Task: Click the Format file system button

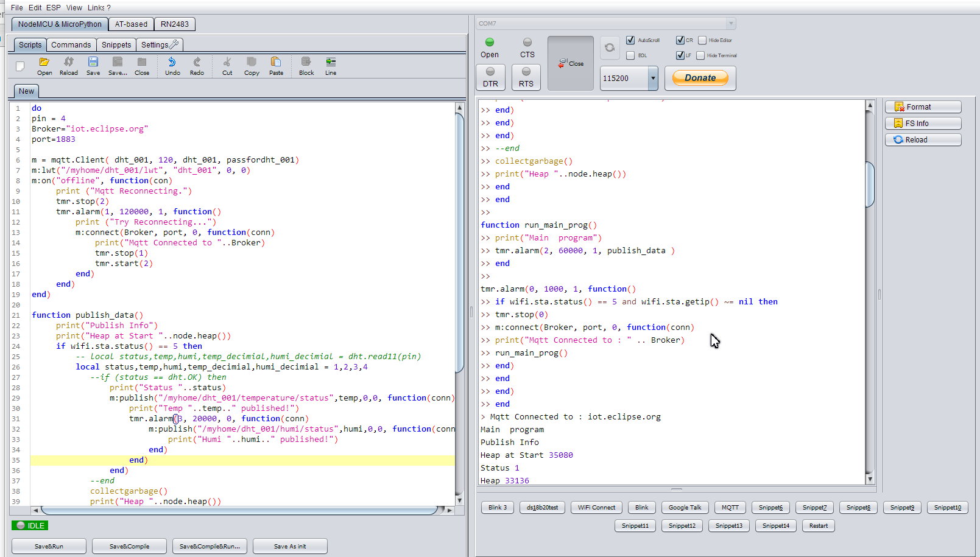Action: coord(923,107)
